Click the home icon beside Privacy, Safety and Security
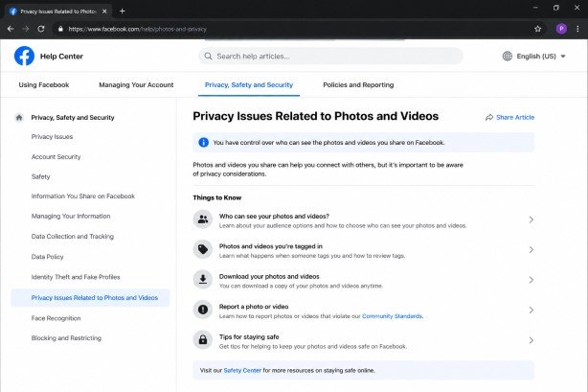Screen dimensions: 588x392 pyautogui.click(x=19, y=118)
